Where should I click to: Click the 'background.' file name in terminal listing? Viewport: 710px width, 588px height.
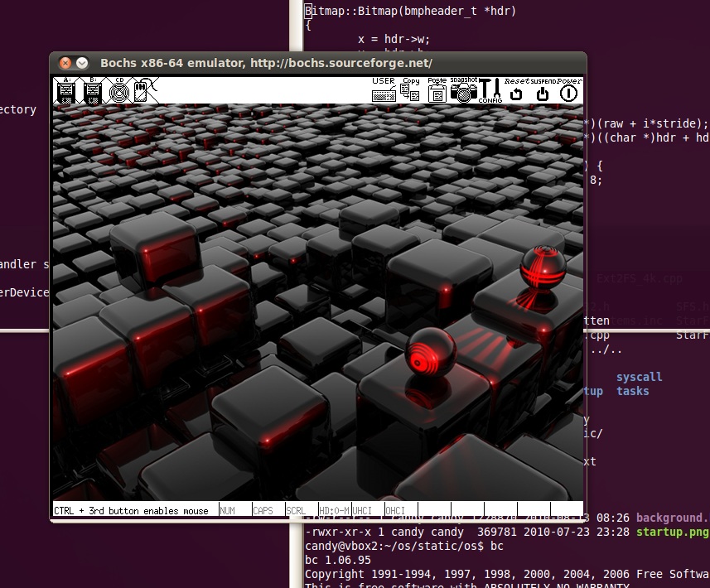[672, 518]
